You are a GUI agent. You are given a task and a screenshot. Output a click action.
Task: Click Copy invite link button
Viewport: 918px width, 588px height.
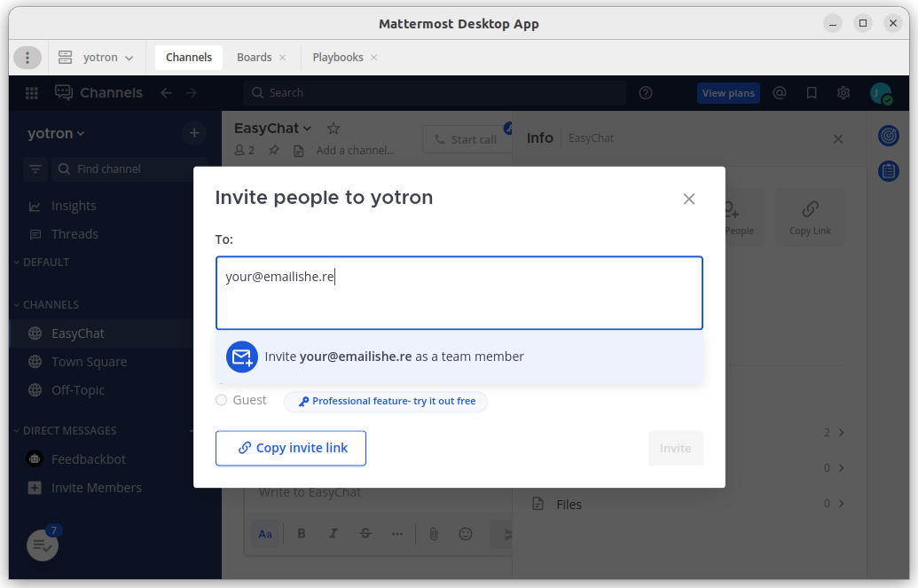291,448
